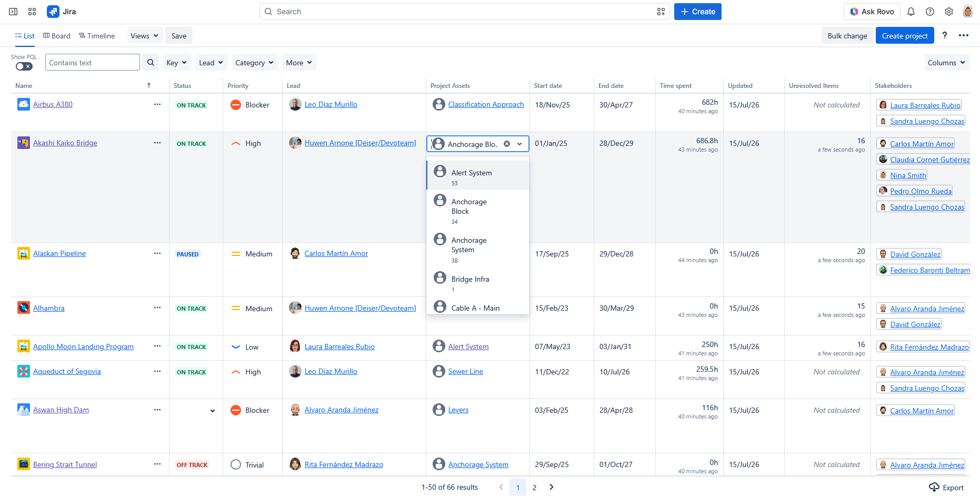Click the Jira logo icon

tap(53, 12)
